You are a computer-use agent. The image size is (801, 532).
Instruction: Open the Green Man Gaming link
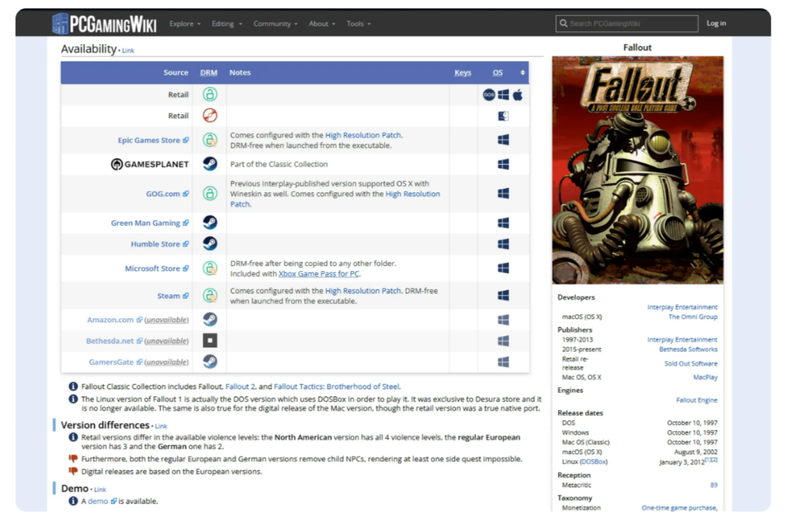point(150,223)
